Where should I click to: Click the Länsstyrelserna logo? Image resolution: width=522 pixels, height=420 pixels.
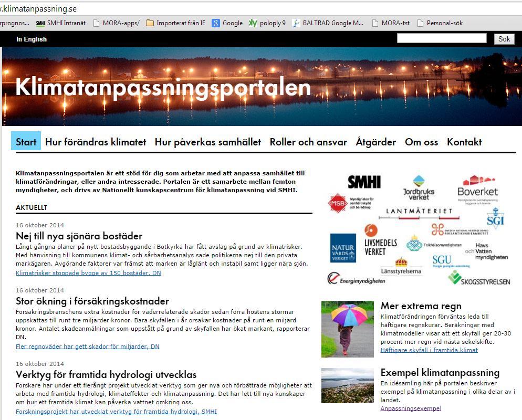click(x=401, y=266)
